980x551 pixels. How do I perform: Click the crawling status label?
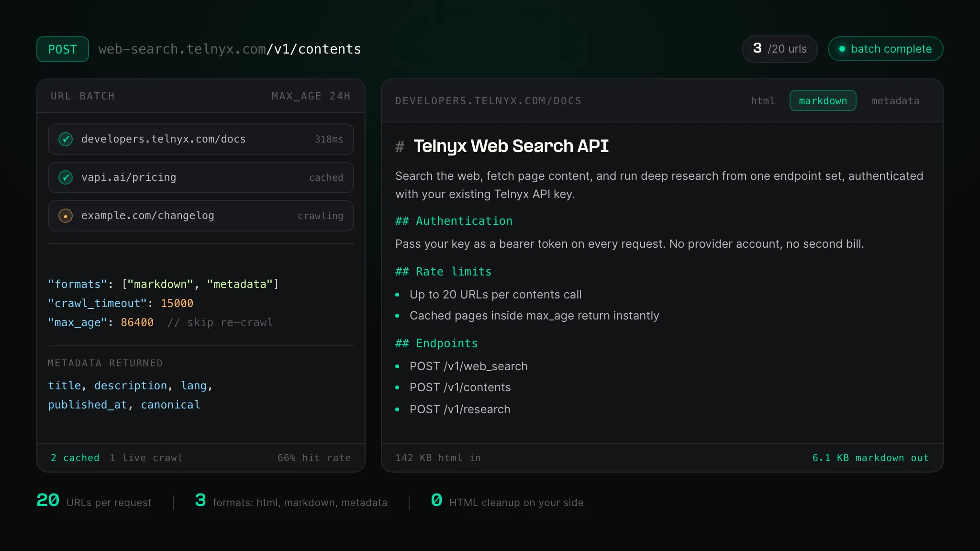pyautogui.click(x=321, y=216)
